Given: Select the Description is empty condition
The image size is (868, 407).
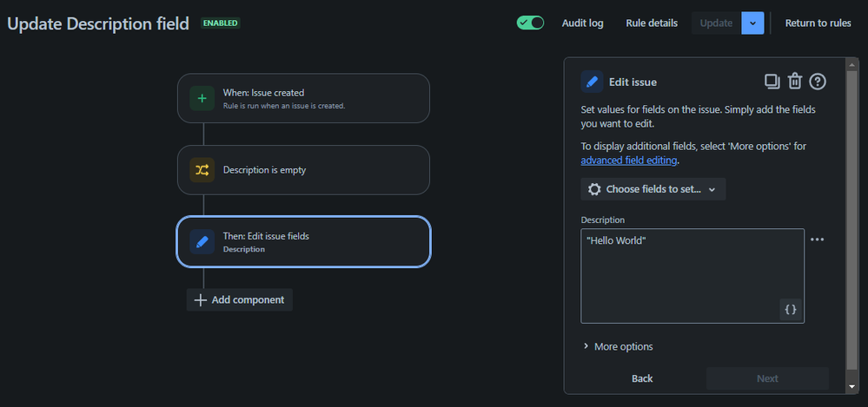Looking at the screenshot, I should pyautogui.click(x=303, y=170).
